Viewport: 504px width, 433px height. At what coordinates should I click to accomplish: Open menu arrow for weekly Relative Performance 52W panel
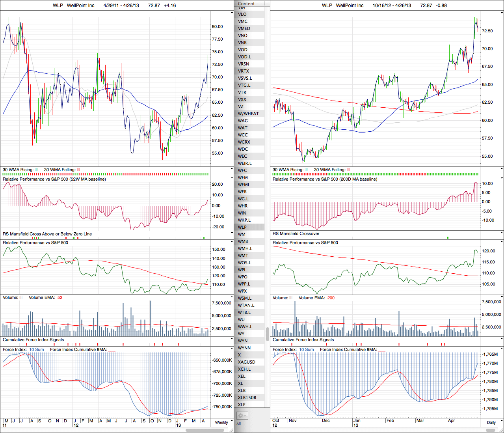tap(232, 179)
